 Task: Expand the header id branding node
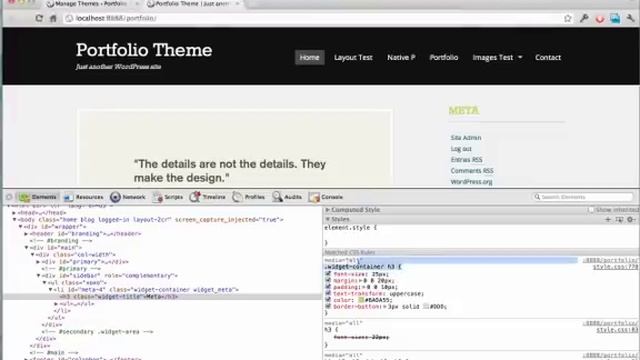(27, 234)
